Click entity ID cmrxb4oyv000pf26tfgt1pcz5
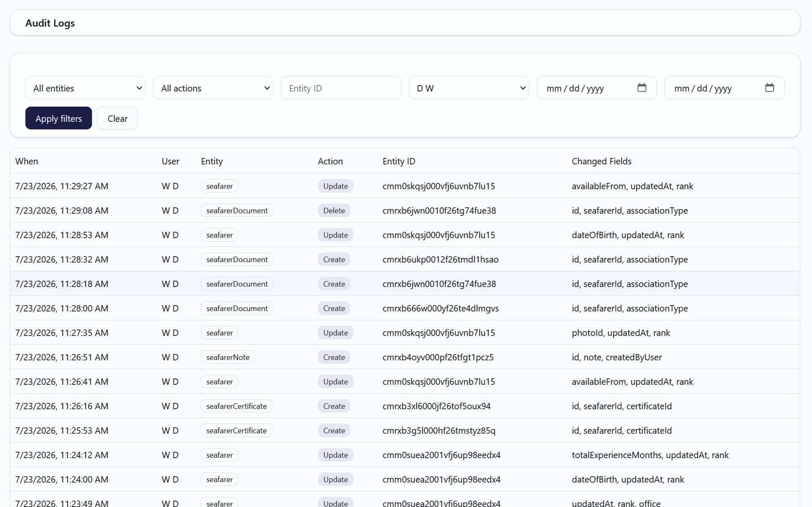812x507 pixels. 438,357
